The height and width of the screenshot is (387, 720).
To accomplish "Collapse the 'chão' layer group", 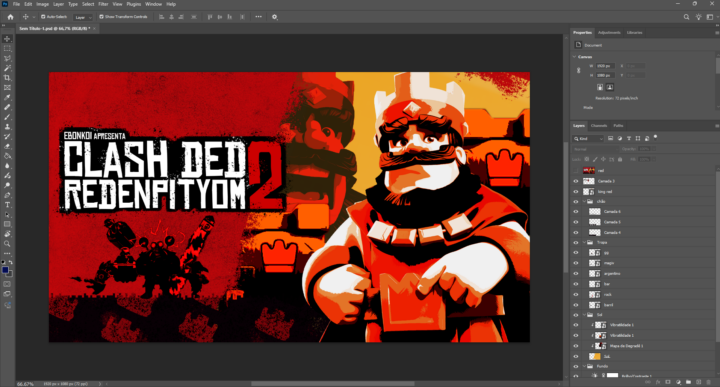I will [585, 202].
